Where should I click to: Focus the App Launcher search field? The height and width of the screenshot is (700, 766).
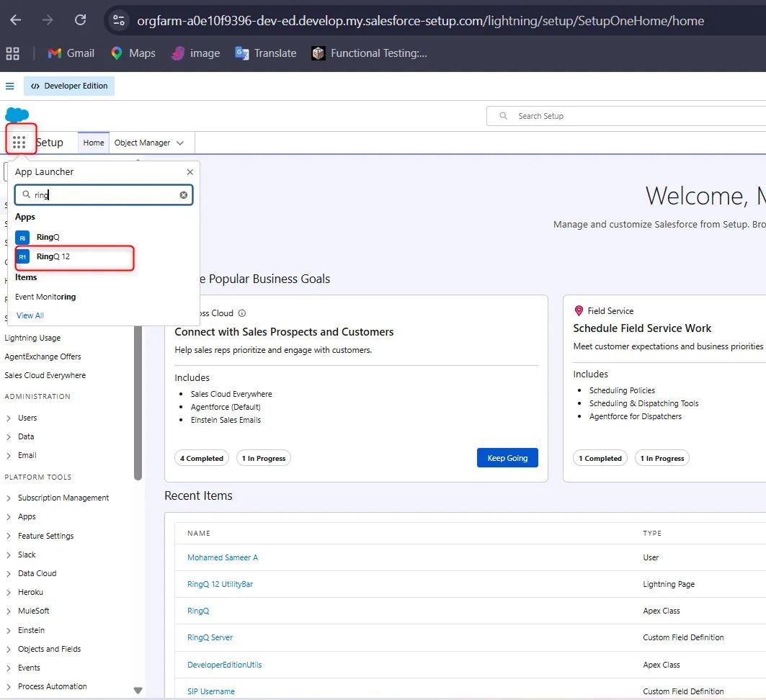[x=104, y=194]
